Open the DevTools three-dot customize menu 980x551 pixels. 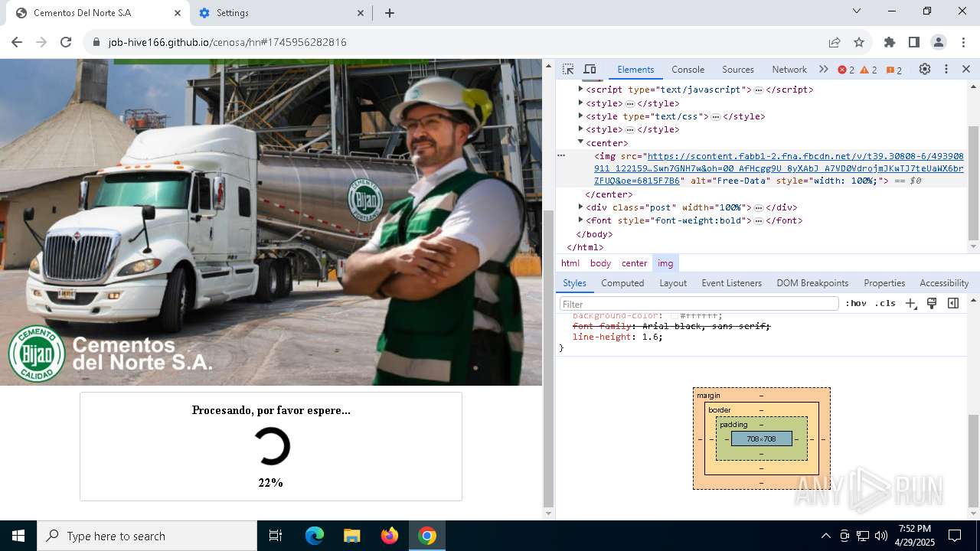tap(946, 70)
